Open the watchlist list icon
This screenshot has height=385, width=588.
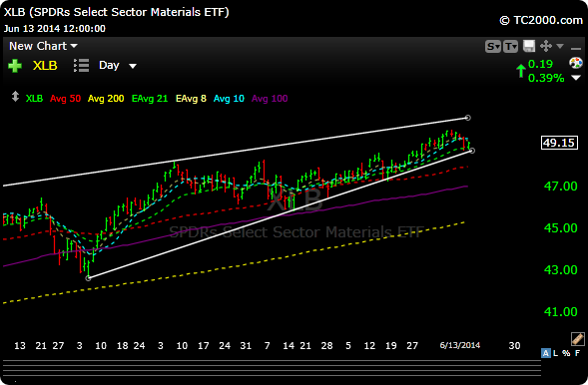82,66
